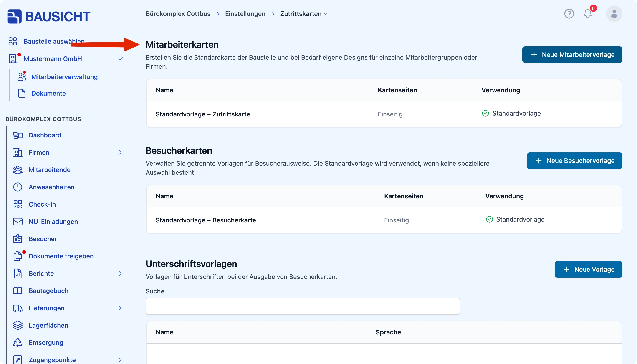Click the Mitarbeiterverwaltung people icon
637x364 pixels.
pos(22,77)
